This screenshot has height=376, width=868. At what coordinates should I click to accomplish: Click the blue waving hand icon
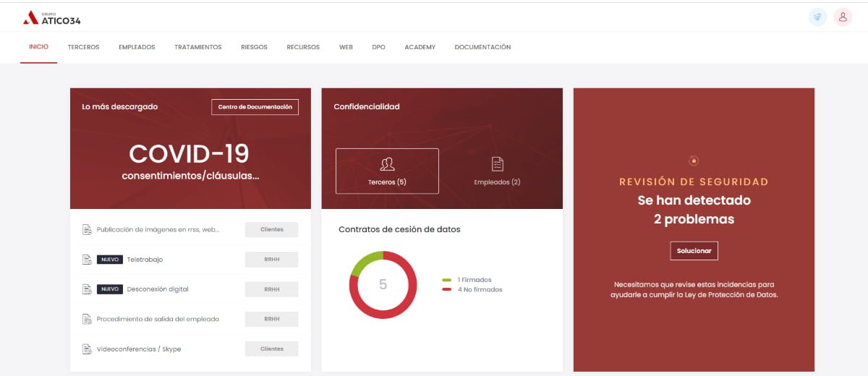[818, 17]
